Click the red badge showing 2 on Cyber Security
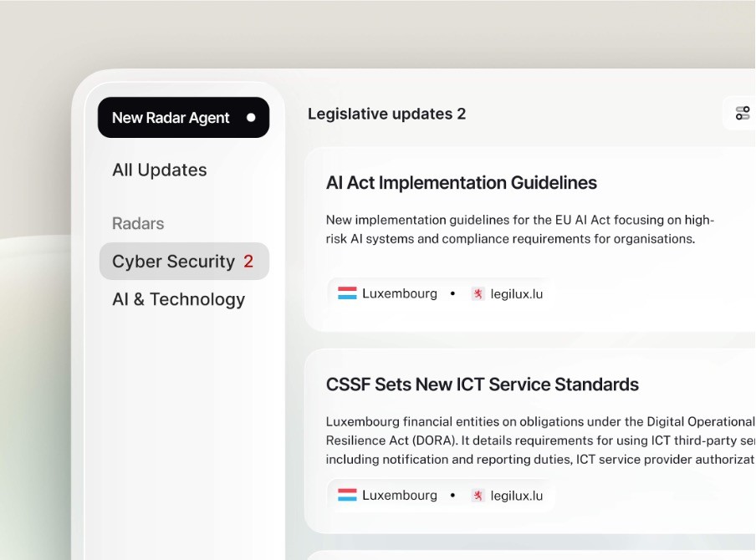Viewport: 756px width, 560px height. pyautogui.click(x=249, y=262)
